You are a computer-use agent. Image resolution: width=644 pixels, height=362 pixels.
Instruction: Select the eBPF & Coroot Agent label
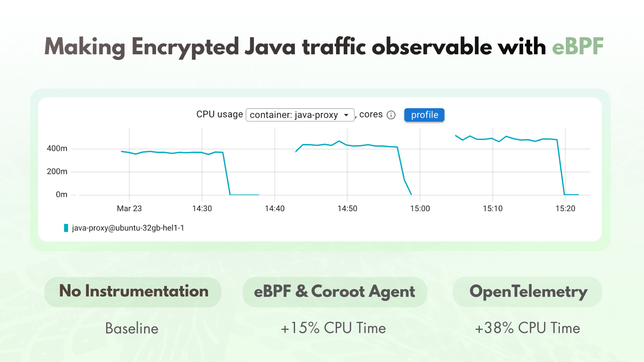coord(335,292)
